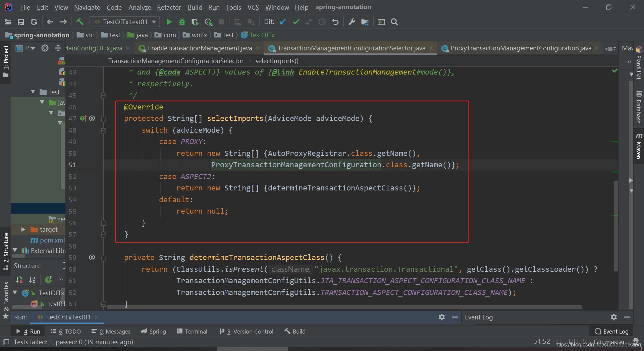The width and height of the screenshot is (644, 351).
Task: Start debugging with the bug icon
Action: (182, 22)
